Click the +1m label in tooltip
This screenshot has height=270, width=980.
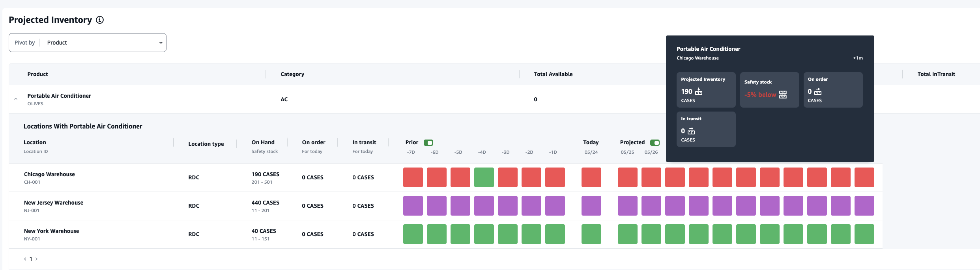click(858, 58)
